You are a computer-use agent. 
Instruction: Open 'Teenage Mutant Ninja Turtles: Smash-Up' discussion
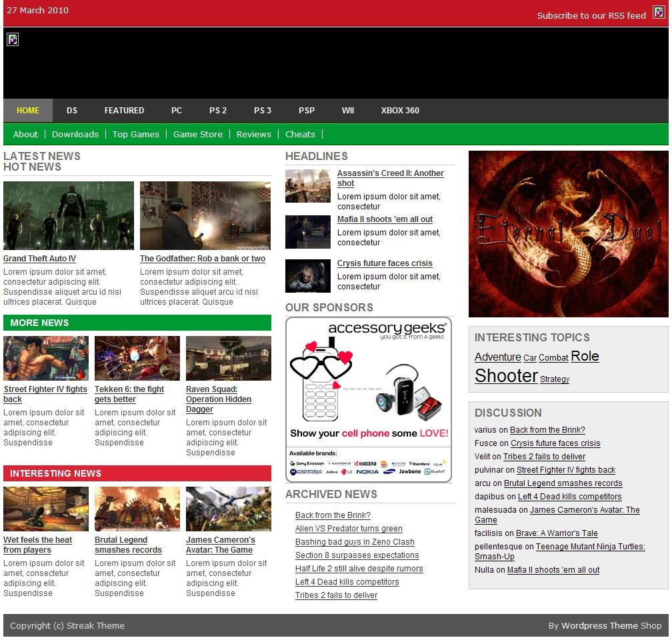point(560,552)
